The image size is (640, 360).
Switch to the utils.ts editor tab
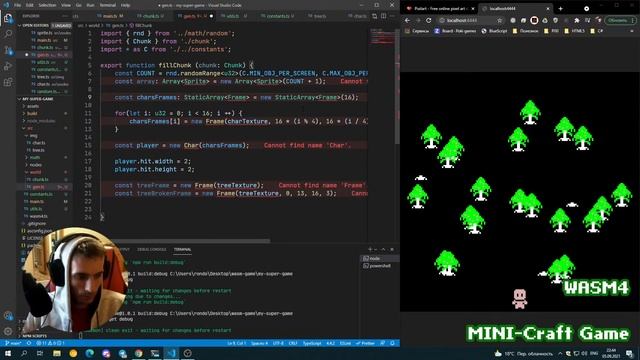pyautogui.click(x=234, y=16)
